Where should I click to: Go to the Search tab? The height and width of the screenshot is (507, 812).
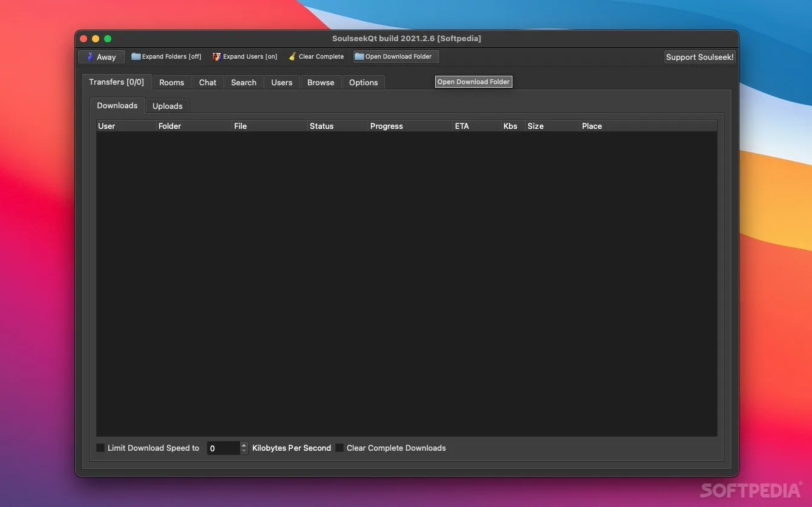244,82
